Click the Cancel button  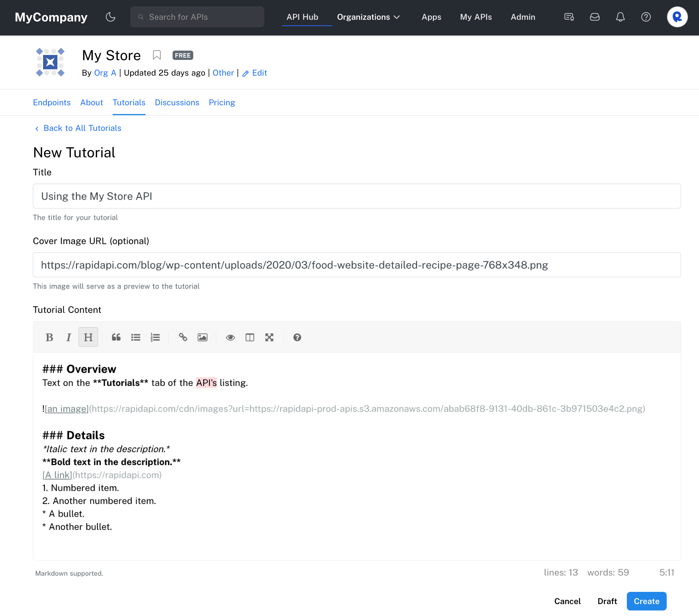tap(567, 601)
